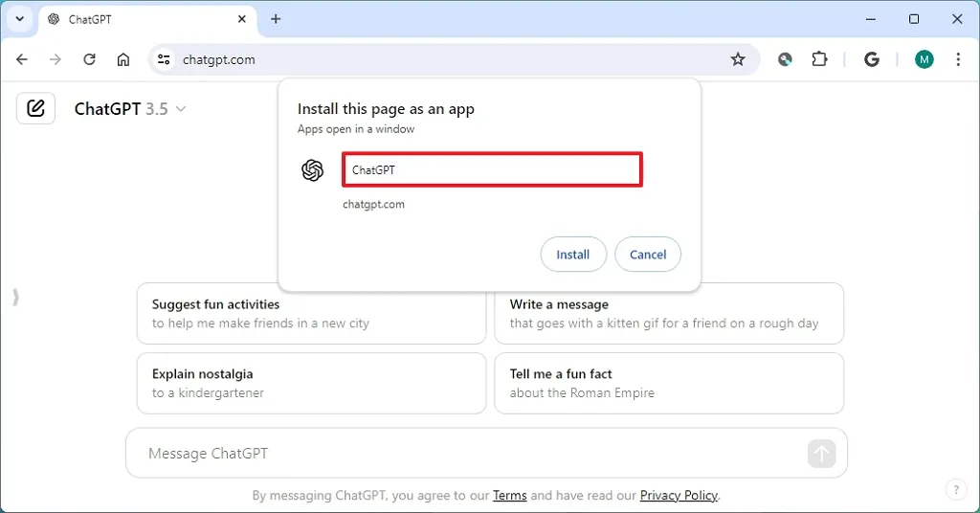Select the ChatGPT browser tab
Viewport: 980px width, 513px height.
[148, 19]
